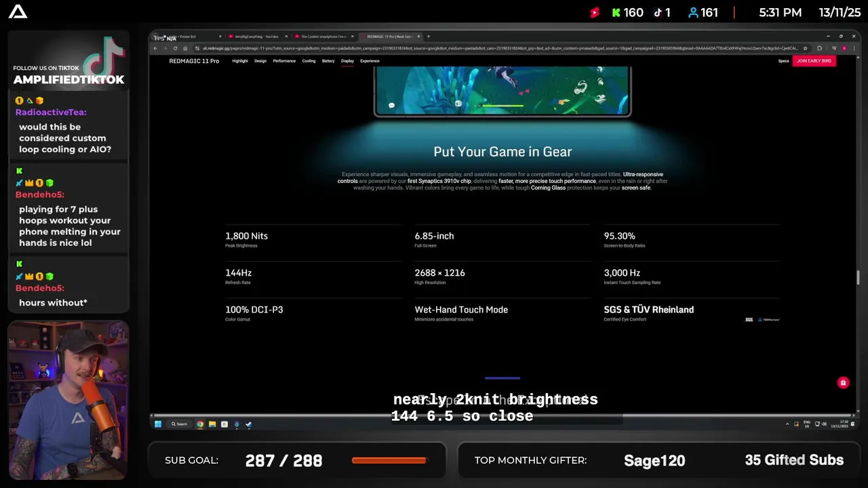Click the horizontal scrollbar above taskbar
Image resolution: width=868 pixels, height=488 pixels.
coord(502,415)
